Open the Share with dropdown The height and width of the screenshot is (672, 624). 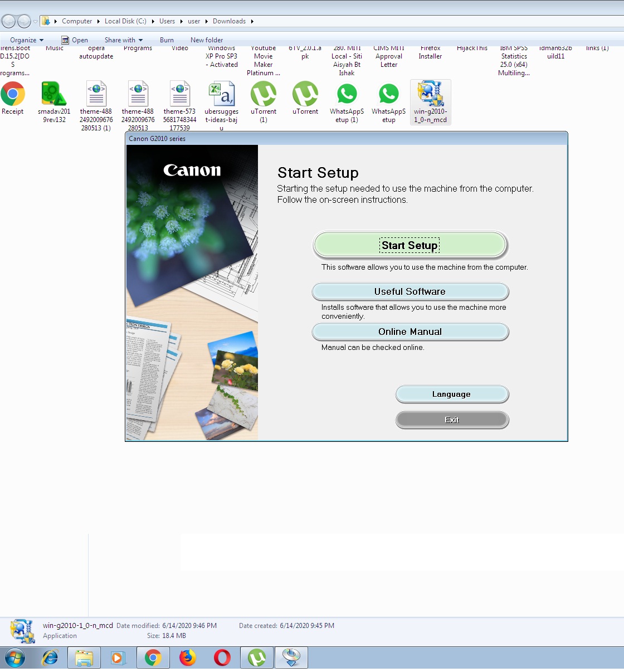(x=124, y=40)
